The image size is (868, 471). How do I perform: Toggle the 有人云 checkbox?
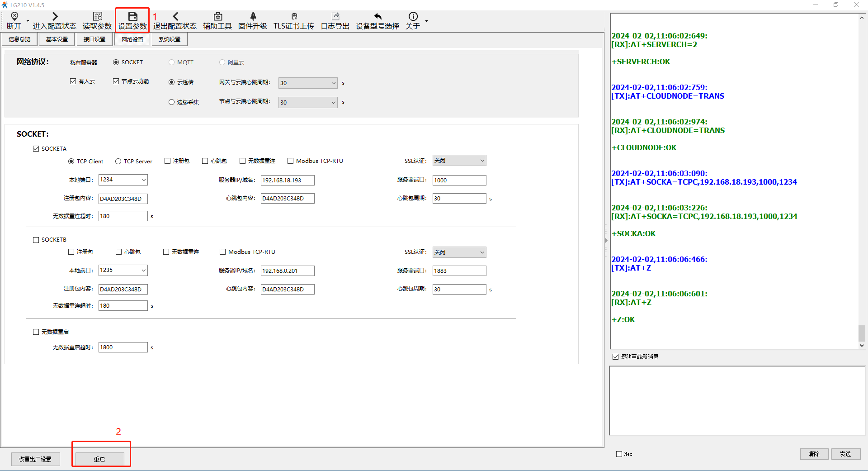point(73,81)
